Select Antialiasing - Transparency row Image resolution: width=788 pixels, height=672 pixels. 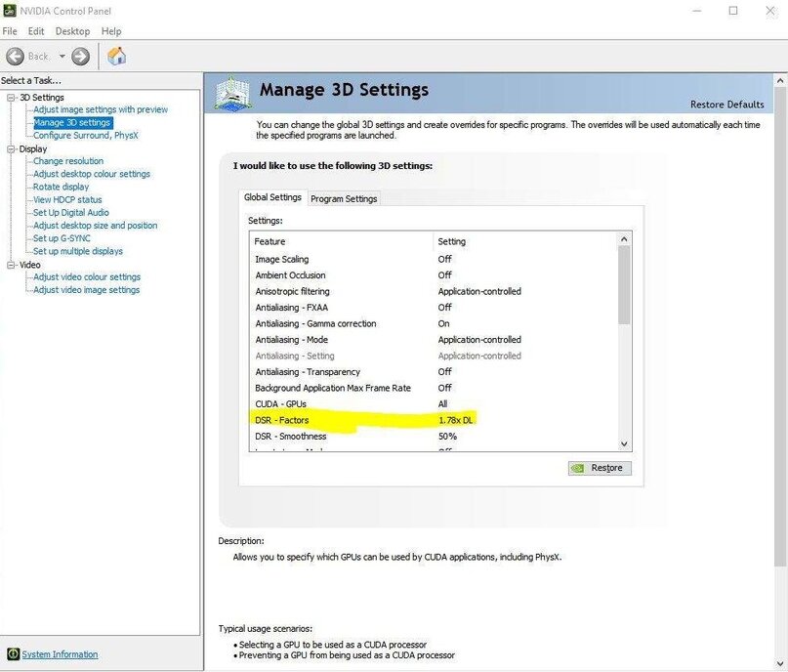click(435, 372)
